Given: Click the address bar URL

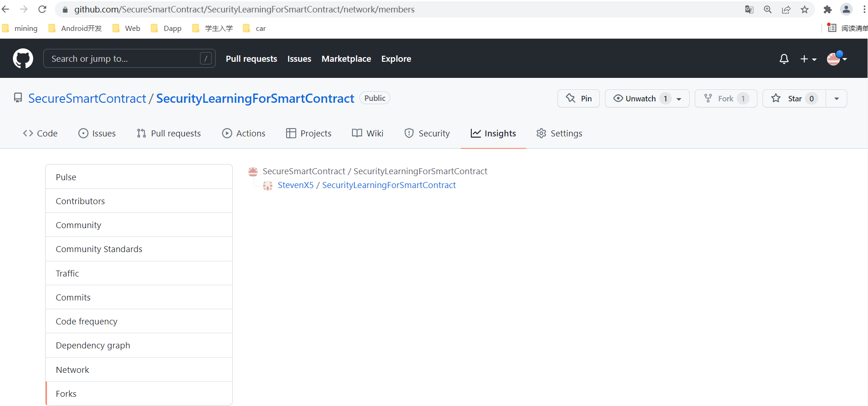Looking at the screenshot, I should coord(244,9).
